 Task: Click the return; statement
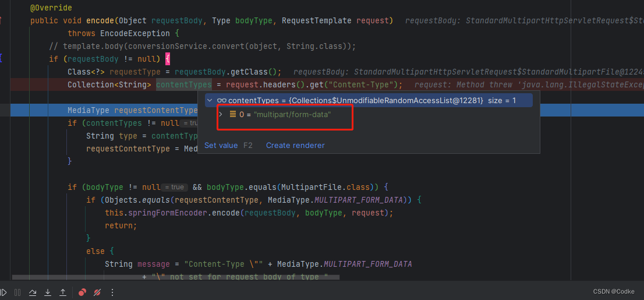click(x=121, y=225)
